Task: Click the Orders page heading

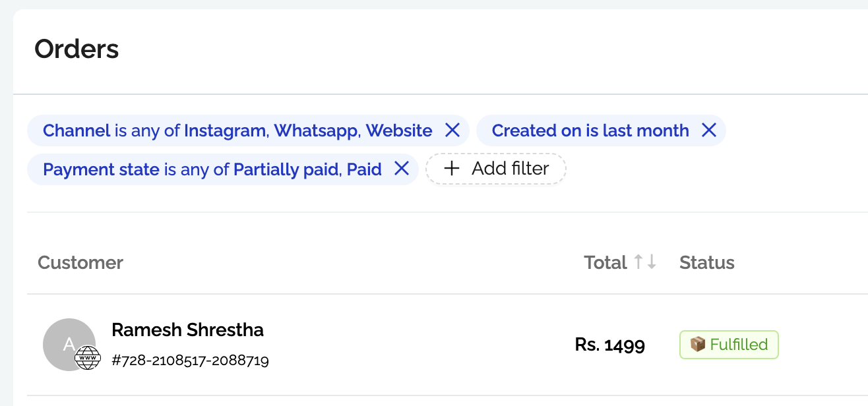Action: point(77,49)
